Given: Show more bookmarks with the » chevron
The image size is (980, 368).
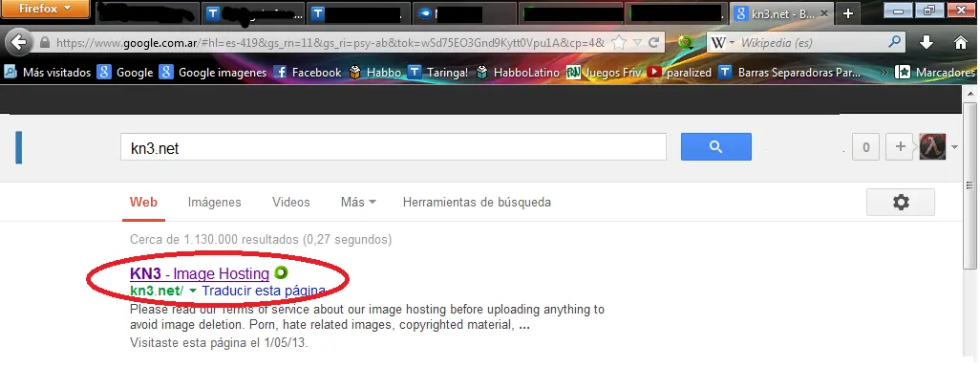Looking at the screenshot, I should point(884,73).
